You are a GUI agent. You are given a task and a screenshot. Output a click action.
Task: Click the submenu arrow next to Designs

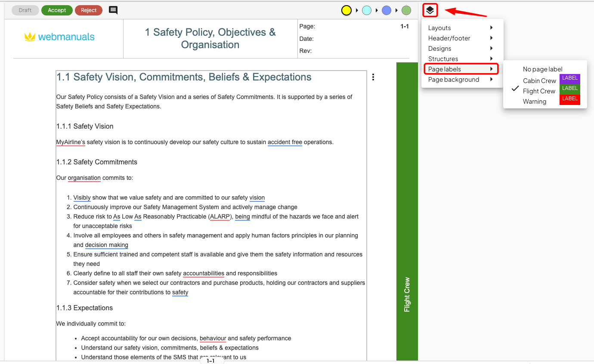click(491, 49)
